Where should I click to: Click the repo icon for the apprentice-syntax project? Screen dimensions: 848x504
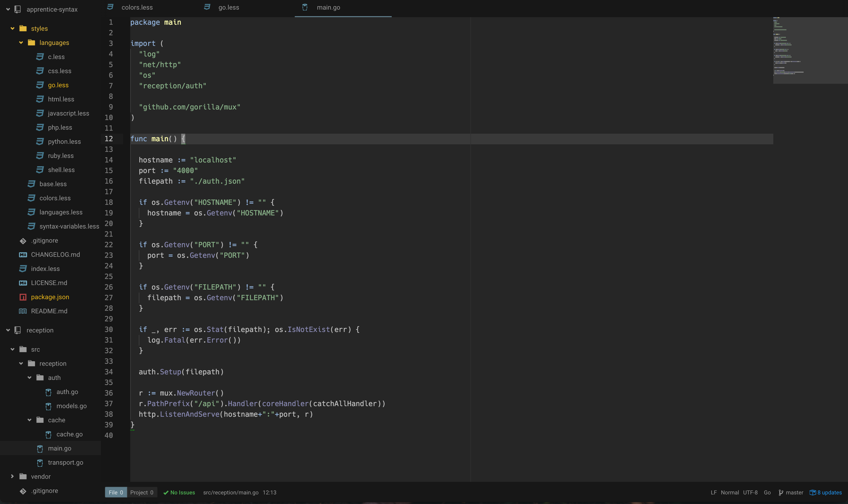coord(18,10)
